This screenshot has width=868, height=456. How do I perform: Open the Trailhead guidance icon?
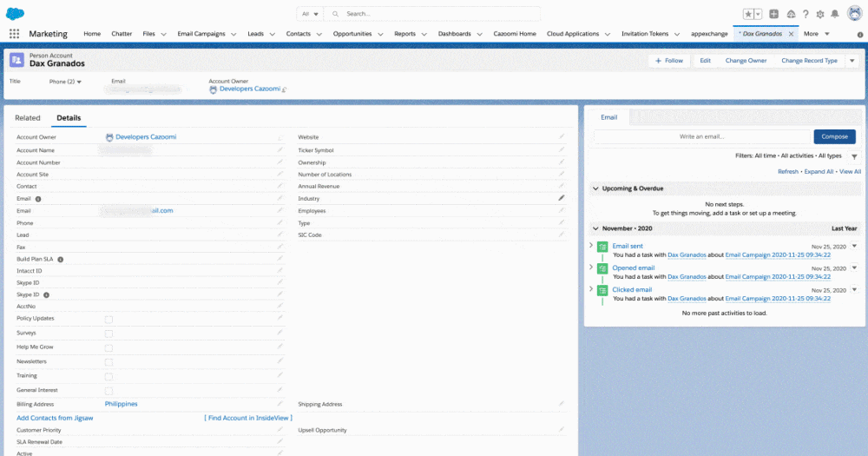(x=791, y=14)
